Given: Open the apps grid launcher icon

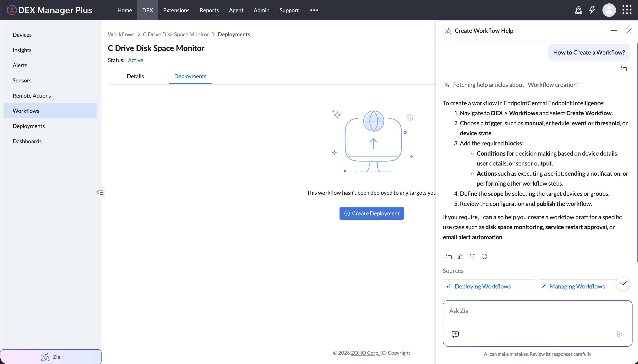Looking at the screenshot, I should point(627,10).
